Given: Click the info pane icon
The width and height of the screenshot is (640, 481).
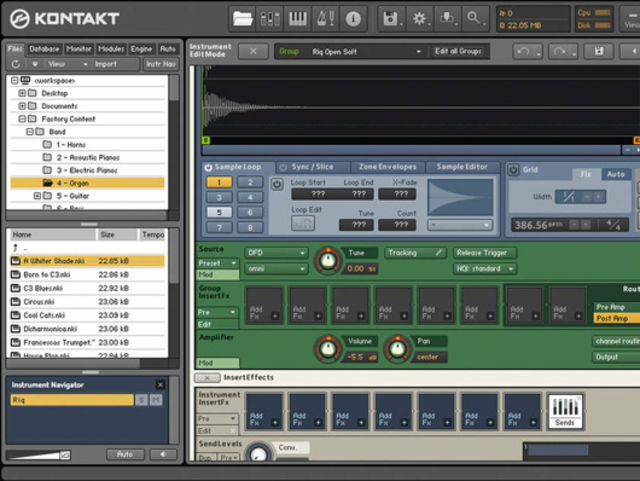Looking at the screenshot, I should coord(353,18).
